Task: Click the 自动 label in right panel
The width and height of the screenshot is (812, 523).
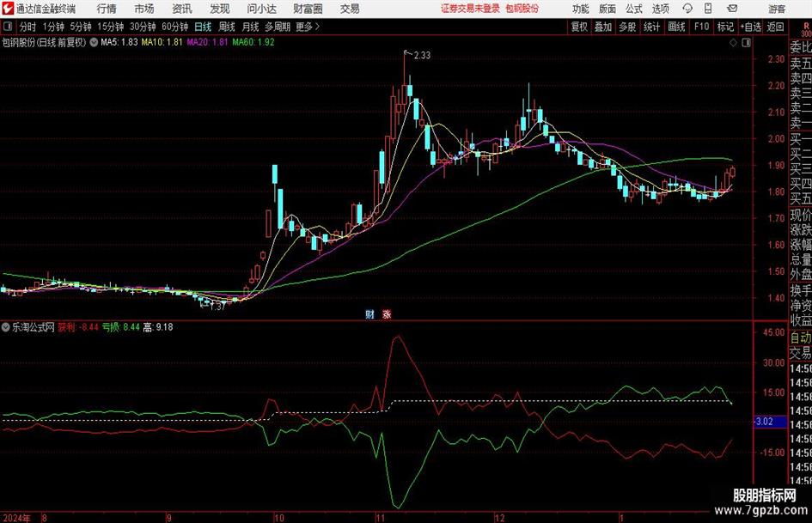Action: click(x=801, y=338)
